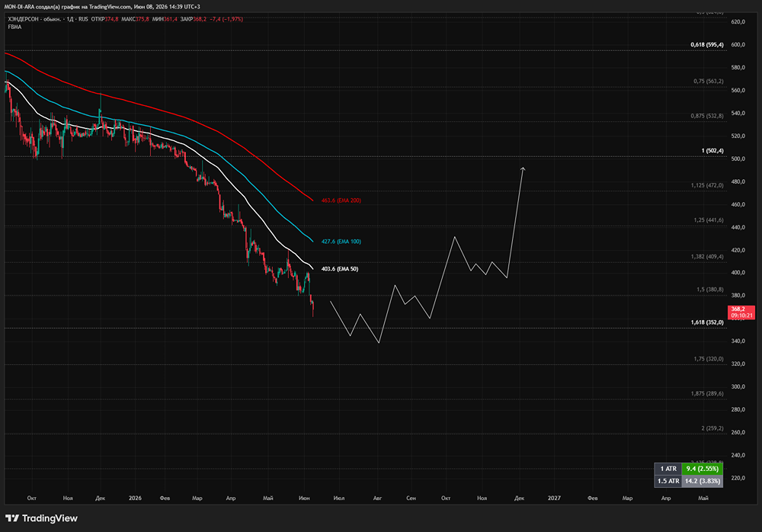Click the 520,0 price axis label

coord(738,136)
